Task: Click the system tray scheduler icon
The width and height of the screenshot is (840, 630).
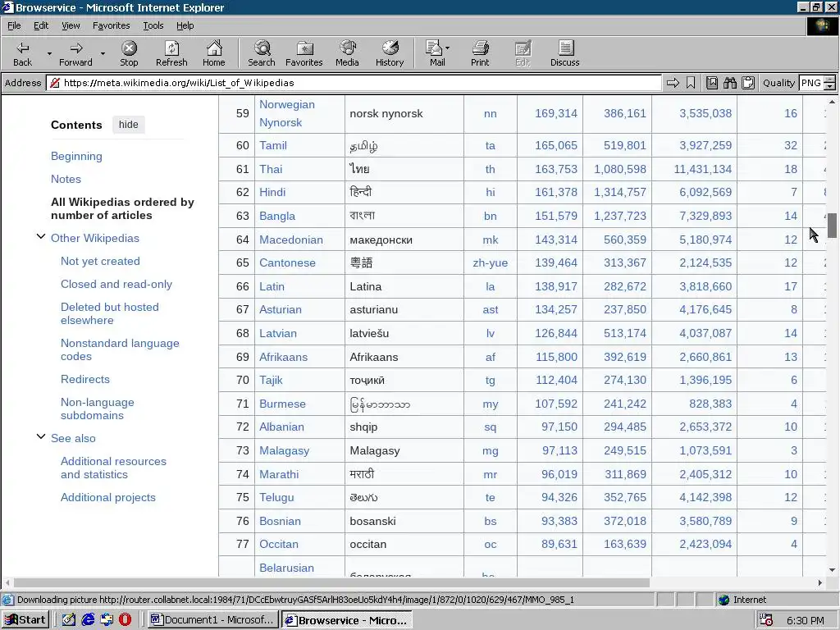Action: (x=766, y=620)
